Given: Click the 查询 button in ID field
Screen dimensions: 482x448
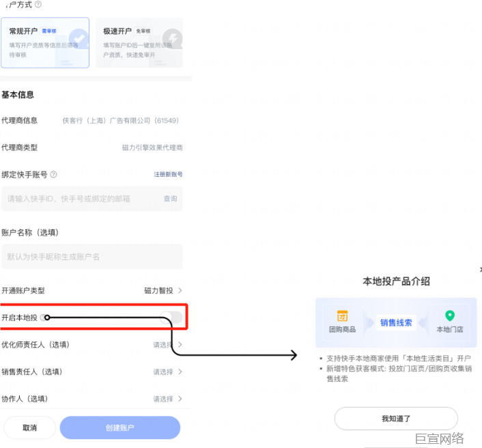Looking at the screenshot, I should click(170, 199).
